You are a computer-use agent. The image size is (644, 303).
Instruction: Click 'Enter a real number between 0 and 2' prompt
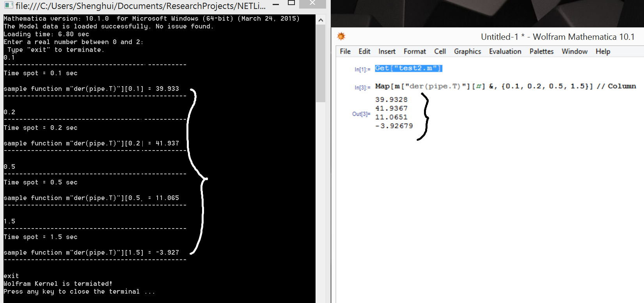pyautogui.click(x=73, y=42)
